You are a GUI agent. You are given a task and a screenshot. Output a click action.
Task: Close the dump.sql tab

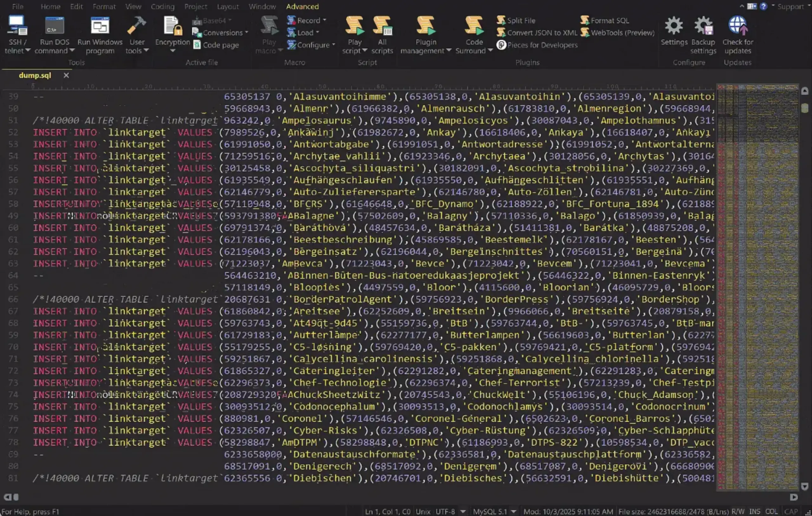66,75
